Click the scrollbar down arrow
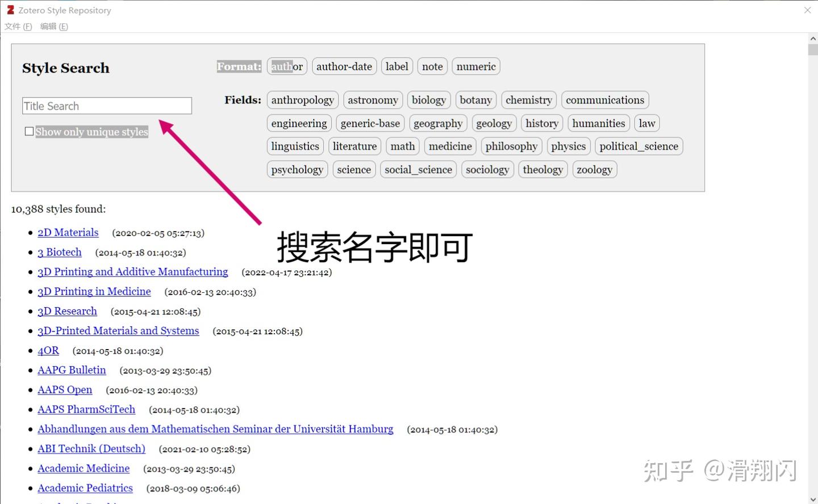 [813, 499]
